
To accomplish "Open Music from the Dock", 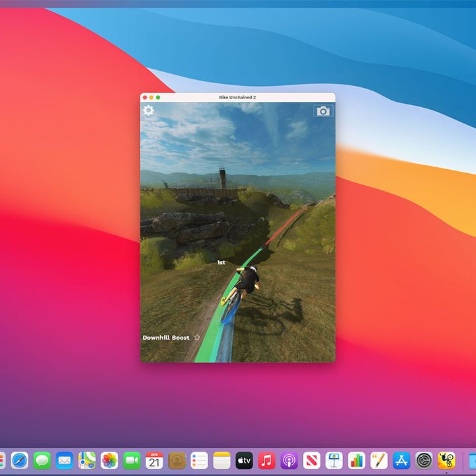I will coord(267,461).
